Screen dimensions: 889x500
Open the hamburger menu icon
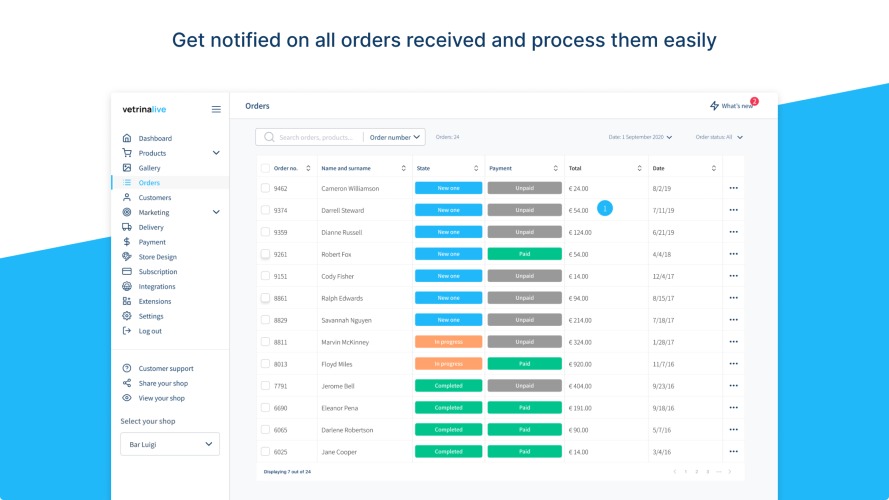216,109
